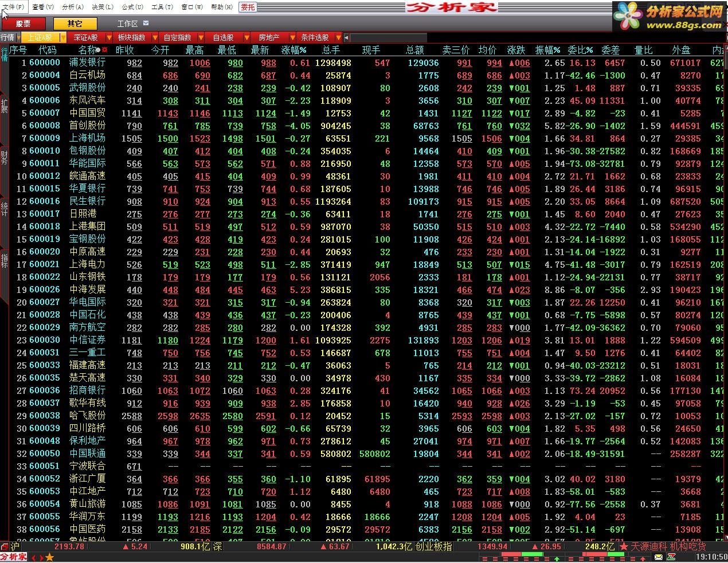Select the 条件选股 tab
This screenshot has width=728, height=563.
(315, 37)
